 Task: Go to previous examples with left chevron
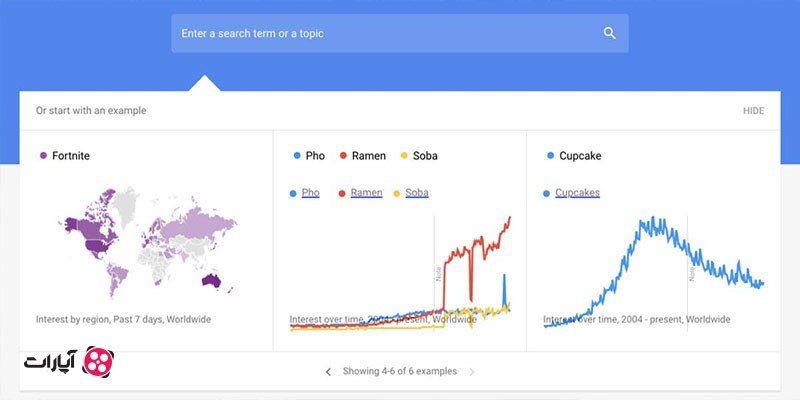(328, 372)
